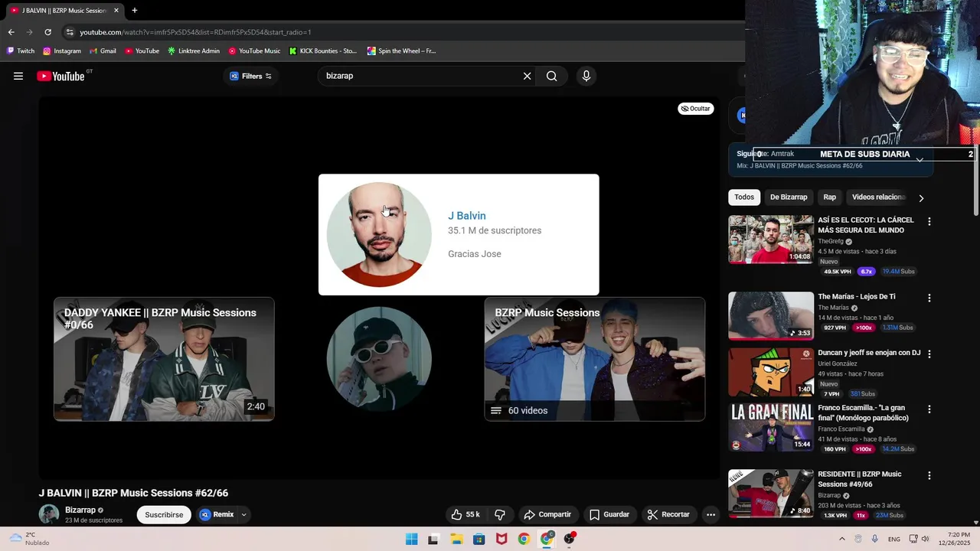The width and height of the screenshot is (980, 551).
Task: Go to the YouTube home logo
Action: pyautogui.click(x=60, y=76)
